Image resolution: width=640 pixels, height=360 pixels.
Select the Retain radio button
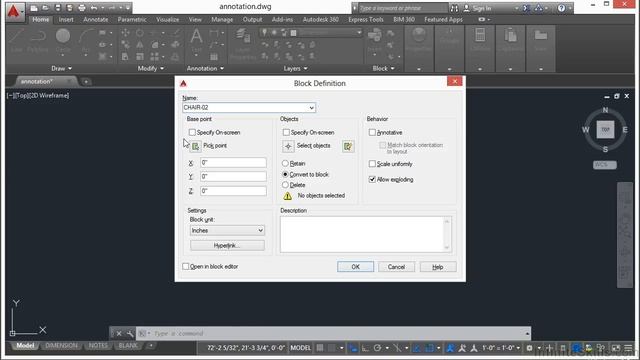pyautogui.click(x=285, y=163)
